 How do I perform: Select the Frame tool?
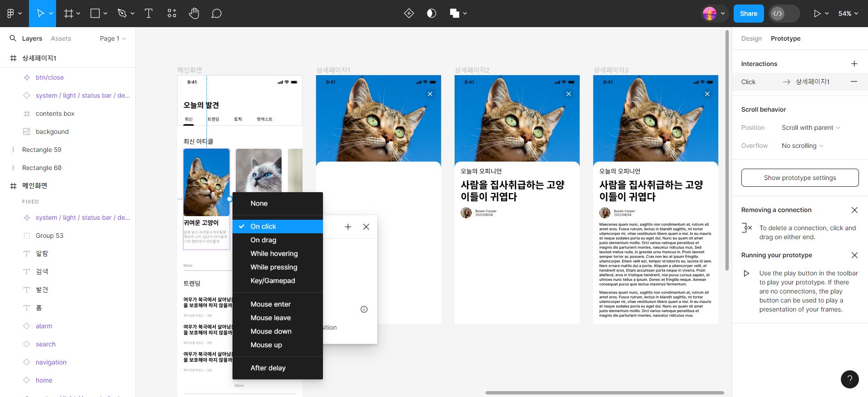68,14
